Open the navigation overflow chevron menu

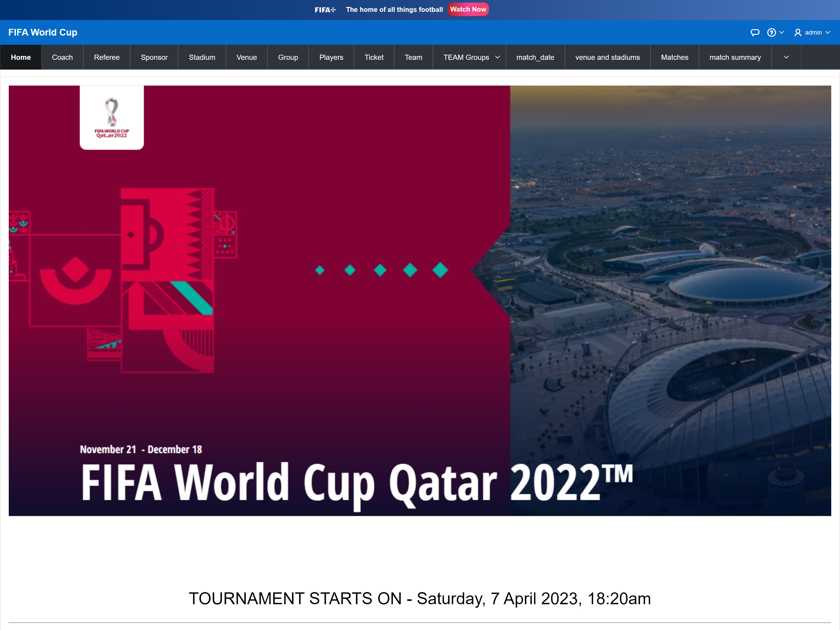tap(786, 57)
